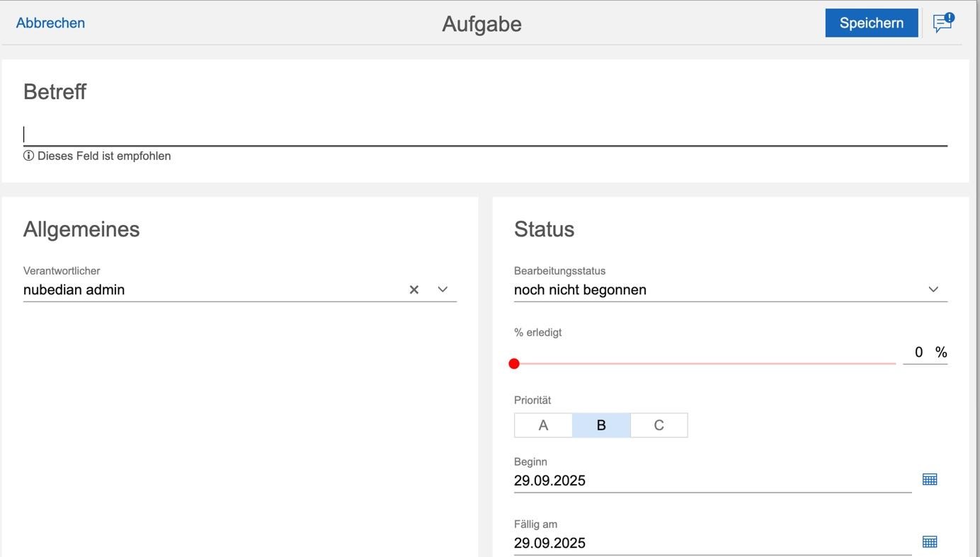Select priority B
This screenshot has height=557, width=980.
[x=601, y=425]
